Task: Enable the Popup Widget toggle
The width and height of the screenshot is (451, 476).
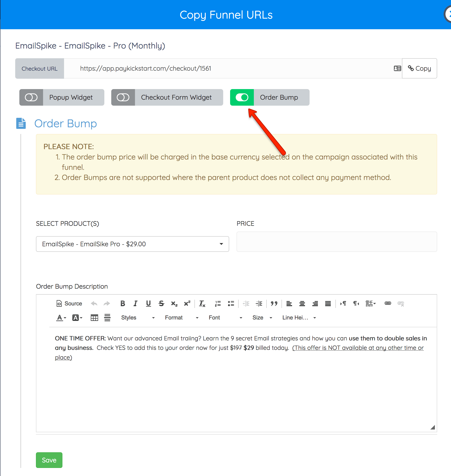Action: coord(31,97)
